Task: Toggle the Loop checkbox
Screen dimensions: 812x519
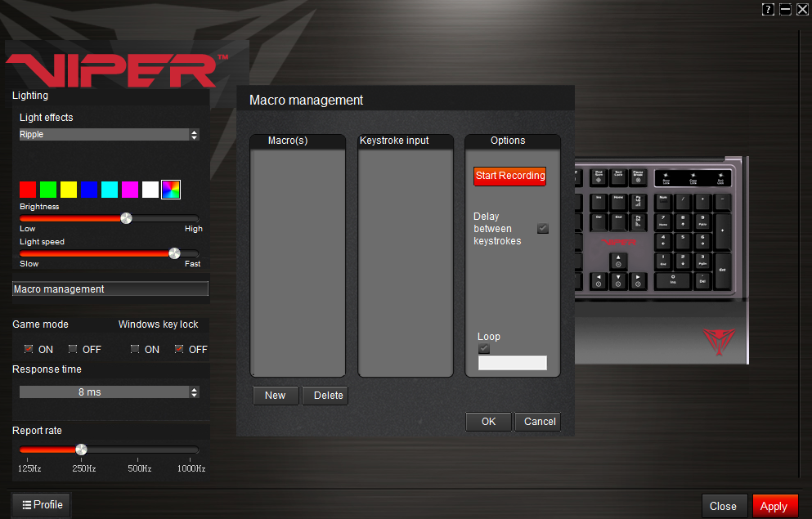Action: pyautogui.click(x=484, y=349)
